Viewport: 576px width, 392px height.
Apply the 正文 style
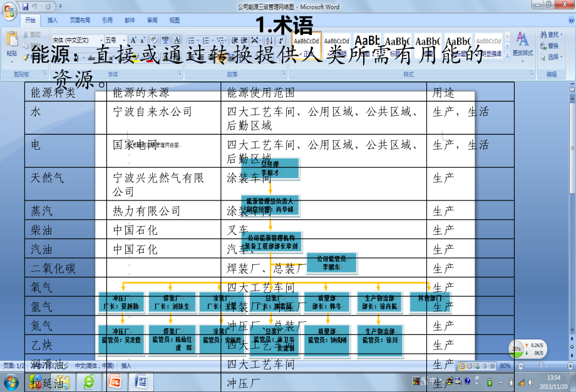306,46
